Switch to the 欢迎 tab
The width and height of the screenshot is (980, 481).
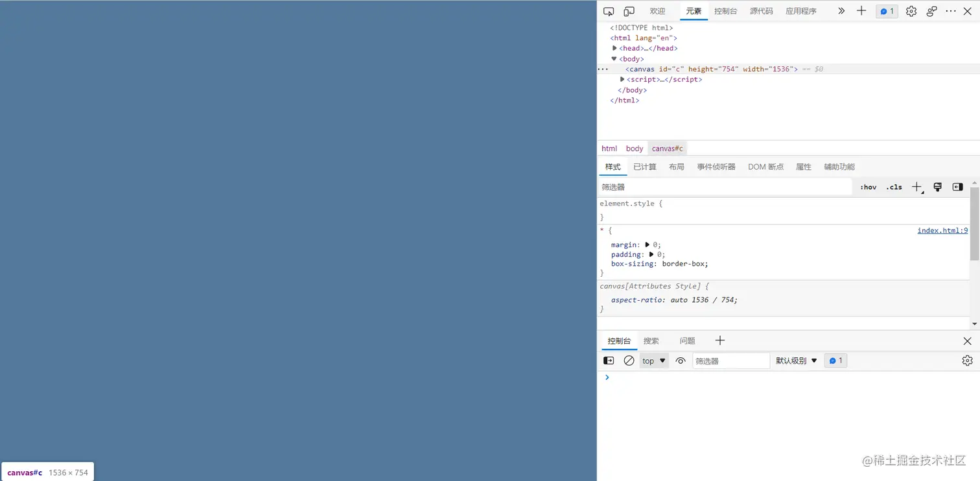(x=657, y=11)
